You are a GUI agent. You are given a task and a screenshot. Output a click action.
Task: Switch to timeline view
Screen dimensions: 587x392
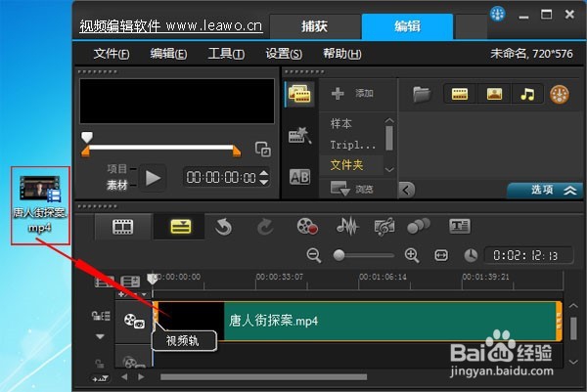pyautogui.click(x=180, y=227)
